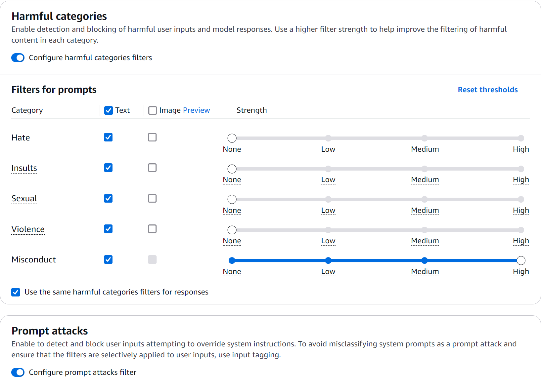
Task: Uncheck the Text filter for Hate
Action: pyautogui.click(x=108, y=137)
